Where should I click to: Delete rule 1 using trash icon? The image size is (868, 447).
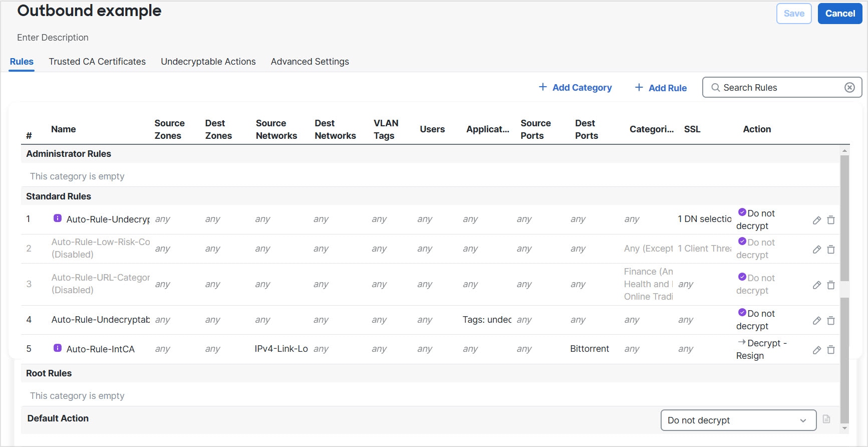(x=830, y=220)
